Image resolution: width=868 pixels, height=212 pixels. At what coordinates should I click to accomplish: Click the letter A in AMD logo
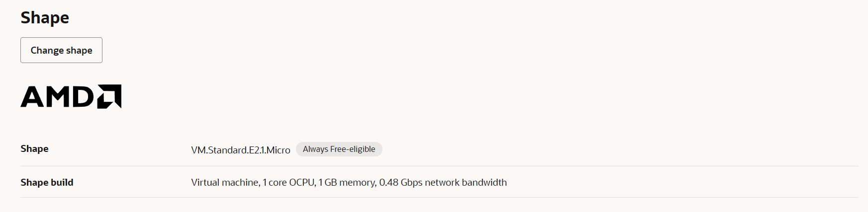(x=32, y=96)
